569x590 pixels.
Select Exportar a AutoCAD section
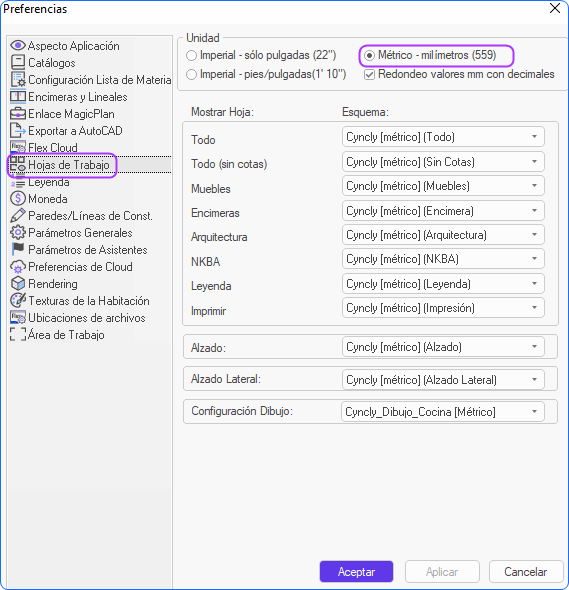75,131
